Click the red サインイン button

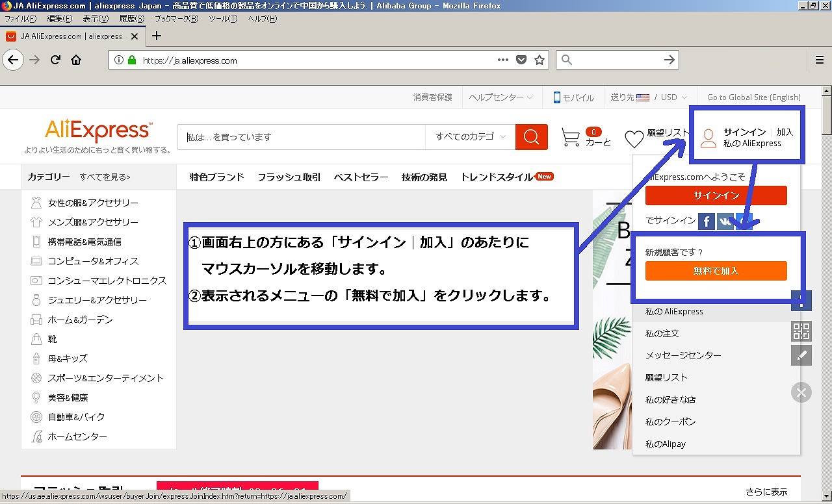[716, 195]
